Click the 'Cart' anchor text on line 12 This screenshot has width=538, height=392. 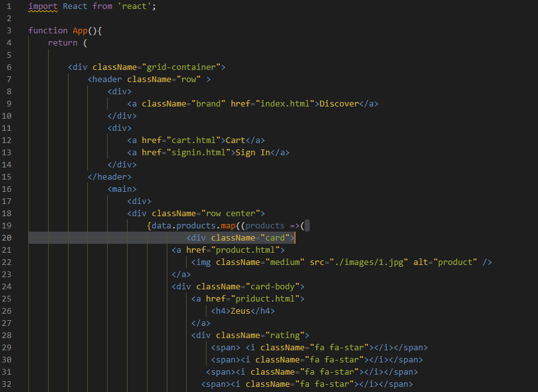tap(235, 141)
